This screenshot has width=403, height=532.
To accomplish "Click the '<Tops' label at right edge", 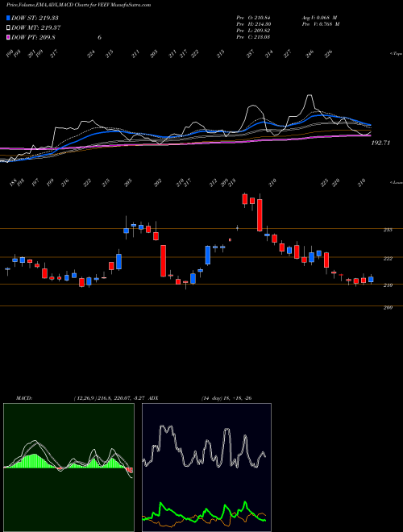I will click(x=396, y=54).
